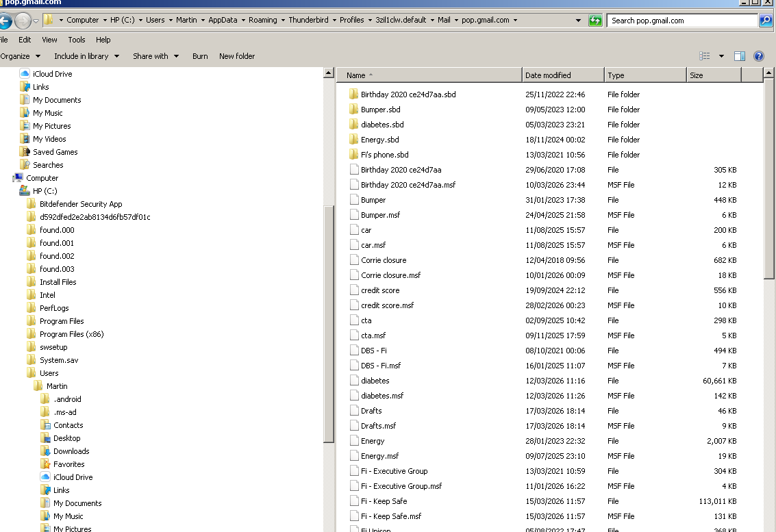Click the refresh icon beside address bar
776x532 pixels.
[x=595, y=21]
